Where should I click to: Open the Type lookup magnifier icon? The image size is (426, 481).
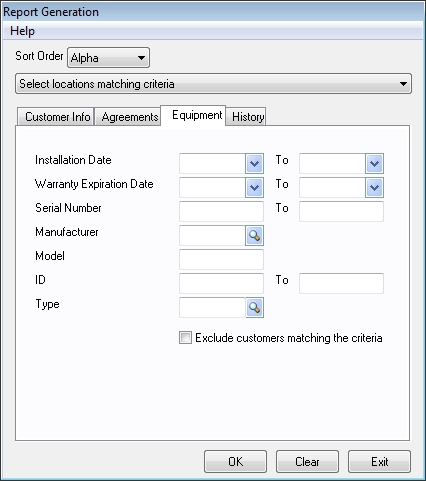254,307
